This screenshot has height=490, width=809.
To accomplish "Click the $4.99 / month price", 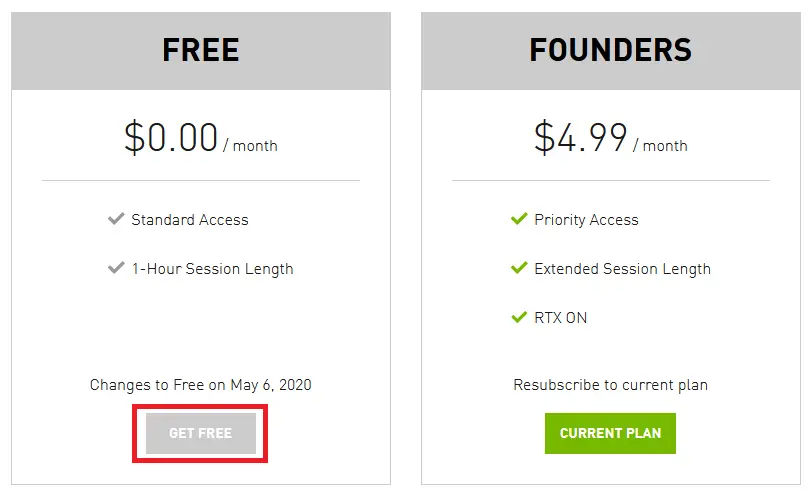I will click(611, 137).
